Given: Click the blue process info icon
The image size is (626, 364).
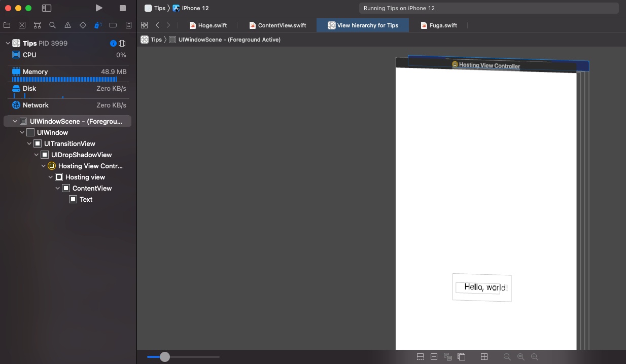Looking at the screenshot, I should pyautogui.click(x=113, y=43).
